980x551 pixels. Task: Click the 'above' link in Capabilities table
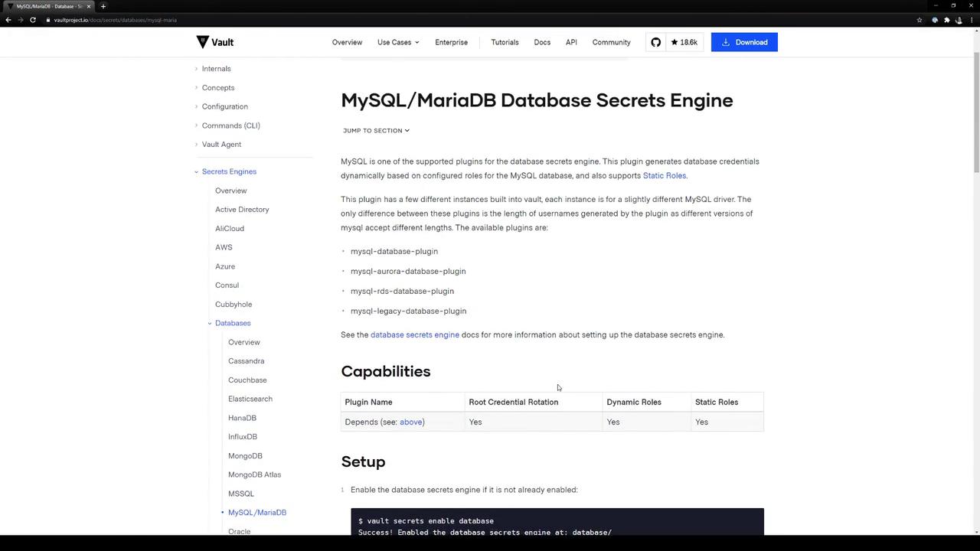tap(410, 422)
